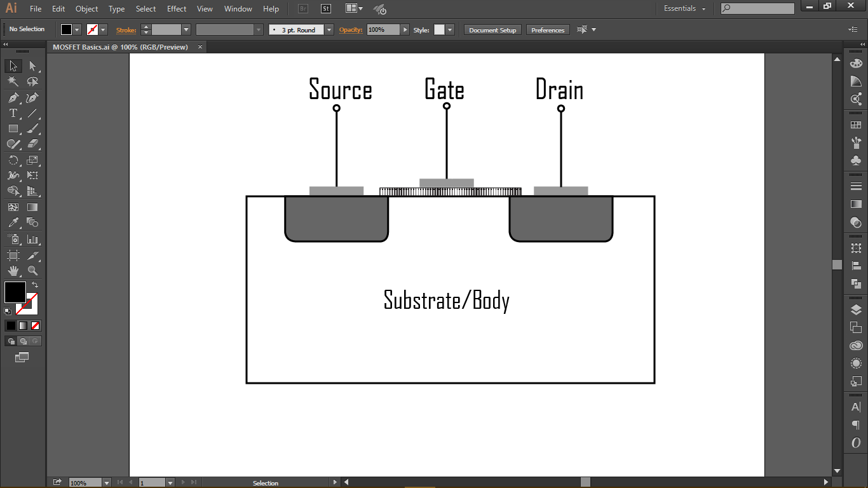Go to Adobe Bridge (Br) button

coord(304,9)
